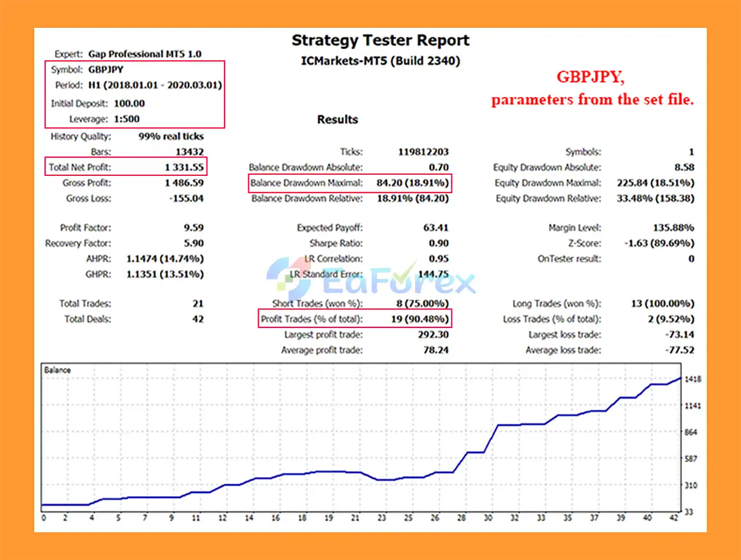This screenshot has width=741, height=560.
Task: Click the Profit Trades (% of total) row
Action: [x=354, y=319]
